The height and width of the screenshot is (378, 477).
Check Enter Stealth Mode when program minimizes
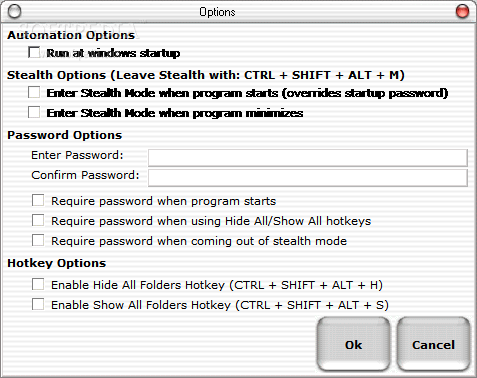[x=34, y=112]
